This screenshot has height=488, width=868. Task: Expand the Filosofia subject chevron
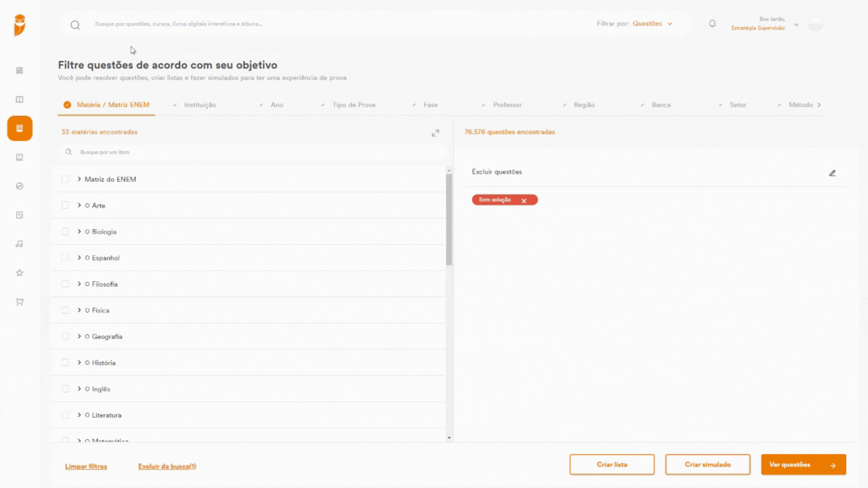coord(79,284)
